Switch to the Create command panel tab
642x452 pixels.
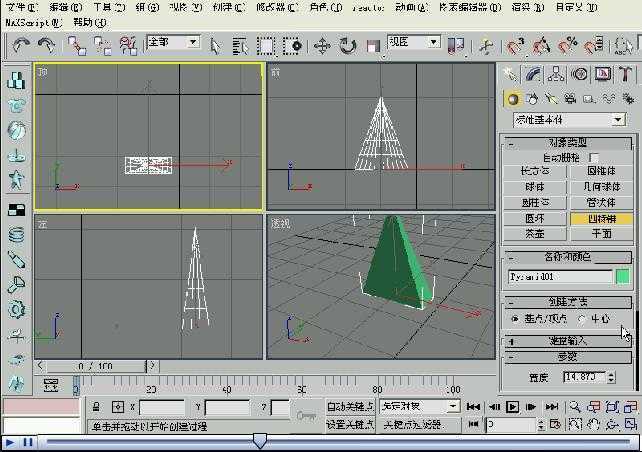click(x=511, y=74)
